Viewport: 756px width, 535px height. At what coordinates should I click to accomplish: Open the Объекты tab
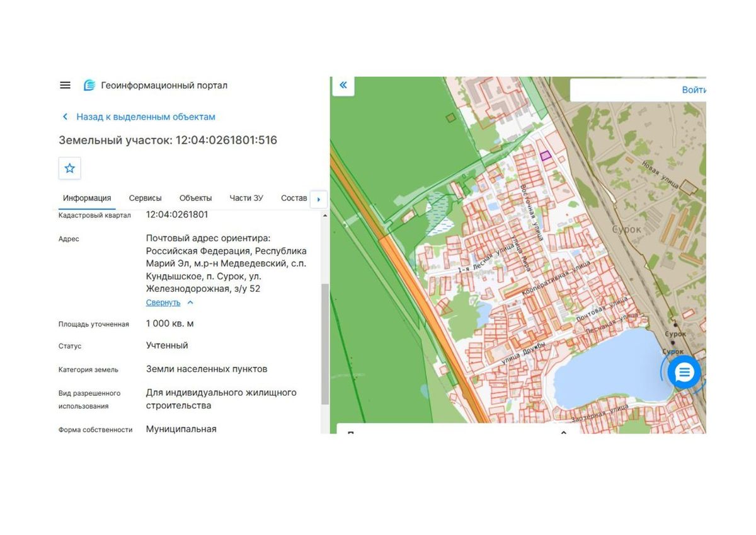(x=195, y=198)
